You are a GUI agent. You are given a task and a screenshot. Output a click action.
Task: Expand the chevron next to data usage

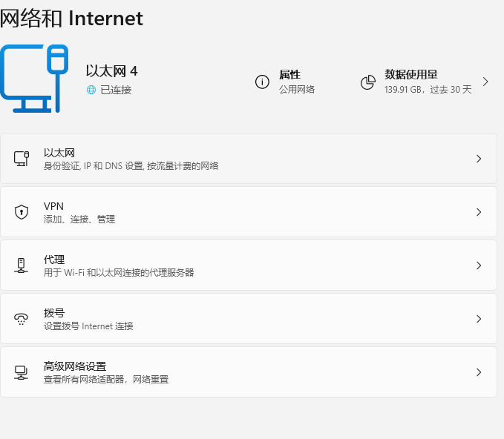485,82
